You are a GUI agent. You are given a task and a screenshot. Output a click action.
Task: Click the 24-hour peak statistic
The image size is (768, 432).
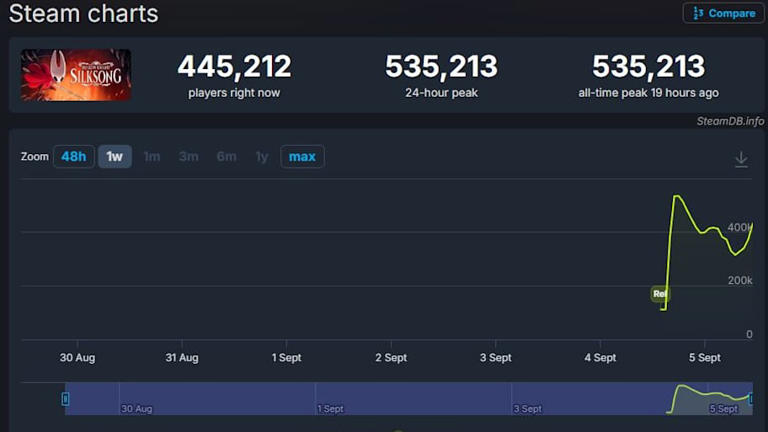click(441, 67)
